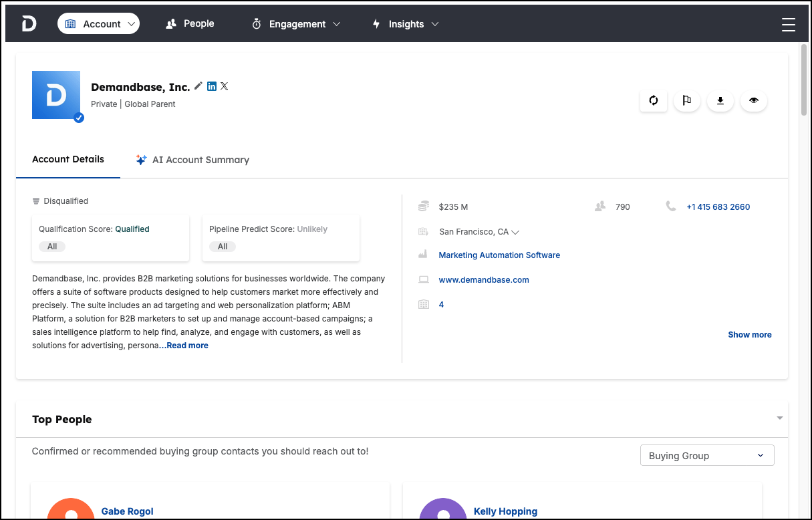The width and height of the screenshot is (812, 520).
Task: Open the X social profile icon
Action: tap(225, 86)
